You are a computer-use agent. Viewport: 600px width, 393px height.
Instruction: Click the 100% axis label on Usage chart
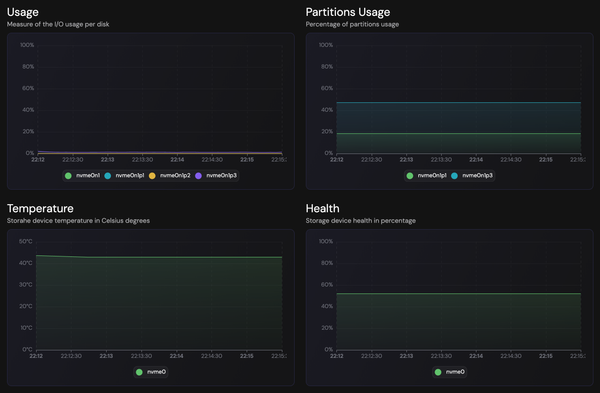[x=27, y=45]
